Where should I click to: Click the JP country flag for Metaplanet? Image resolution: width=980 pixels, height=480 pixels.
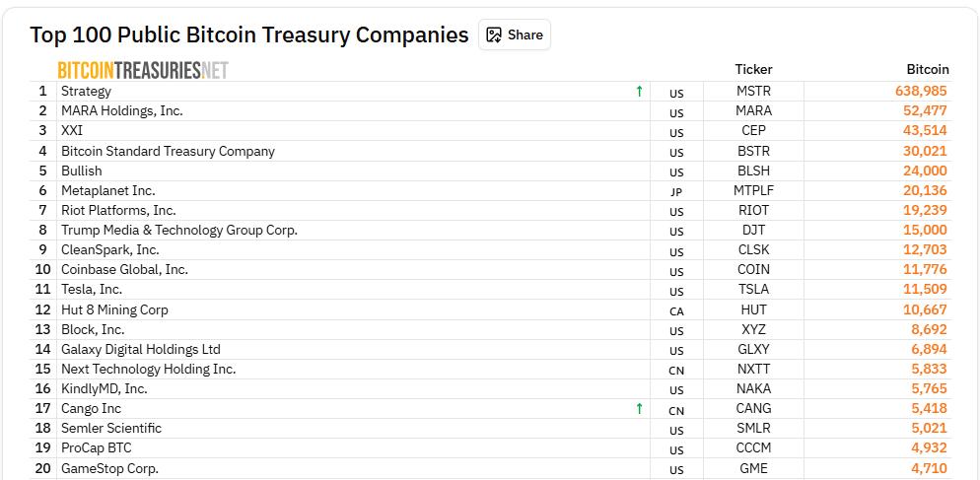click(676, 191)
